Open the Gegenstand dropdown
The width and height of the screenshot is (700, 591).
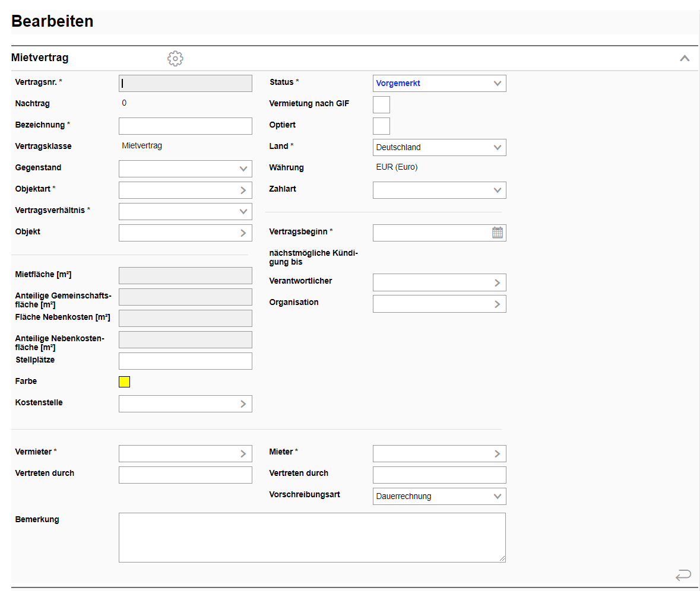point(185,169)
